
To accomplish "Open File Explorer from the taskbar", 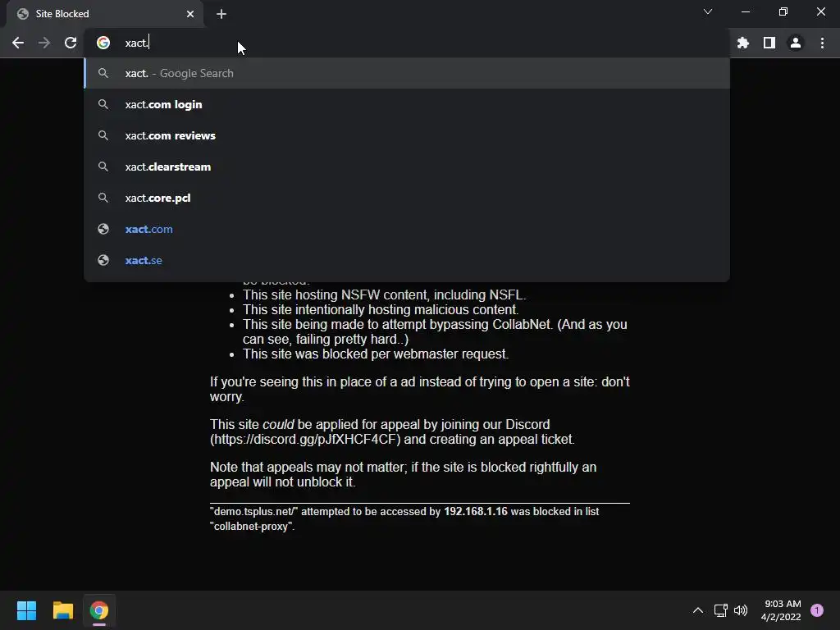I will pos(62,610).
